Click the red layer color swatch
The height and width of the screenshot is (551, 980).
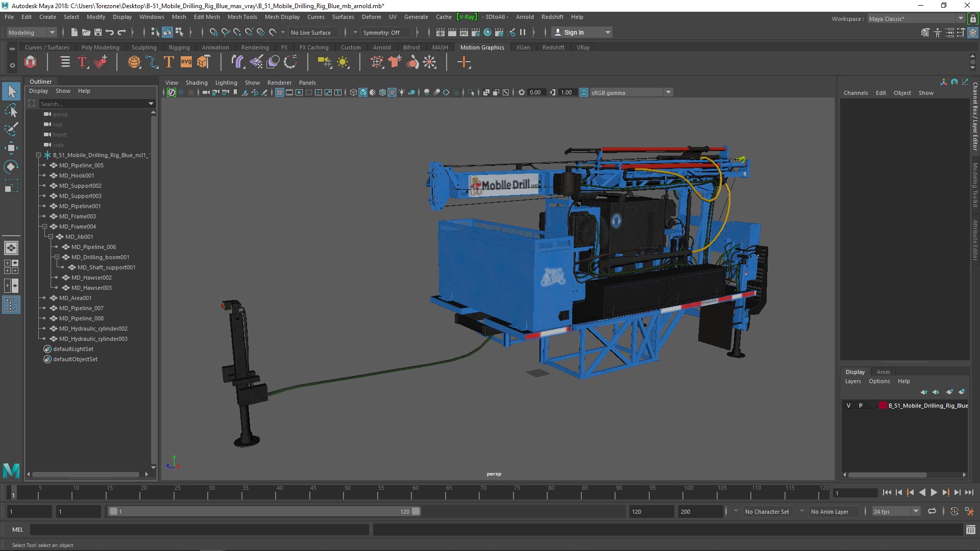click(x=883, y=406)
